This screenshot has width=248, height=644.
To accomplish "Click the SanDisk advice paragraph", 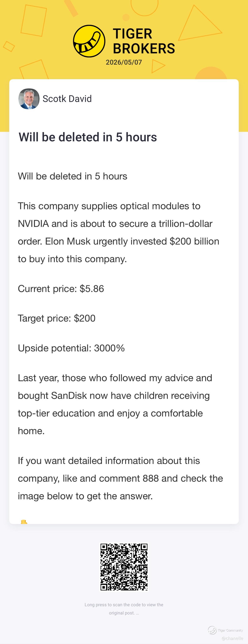I will [115, 404].
